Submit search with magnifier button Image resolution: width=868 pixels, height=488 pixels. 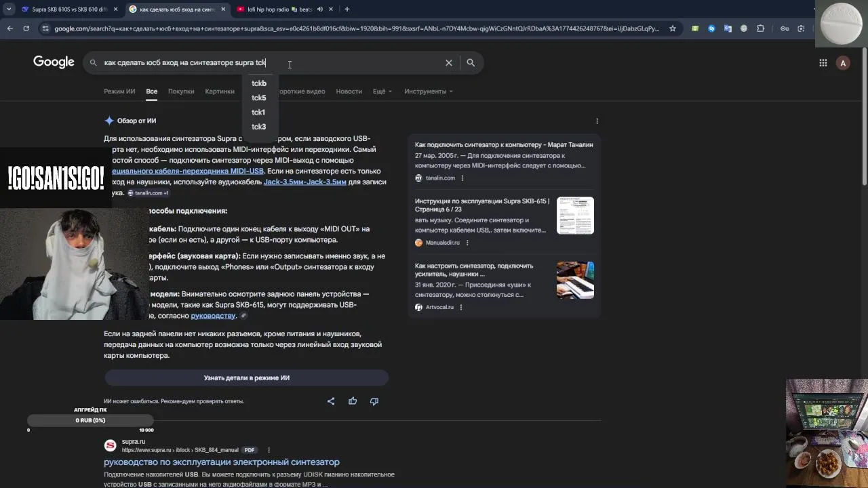tap(471, 62)
